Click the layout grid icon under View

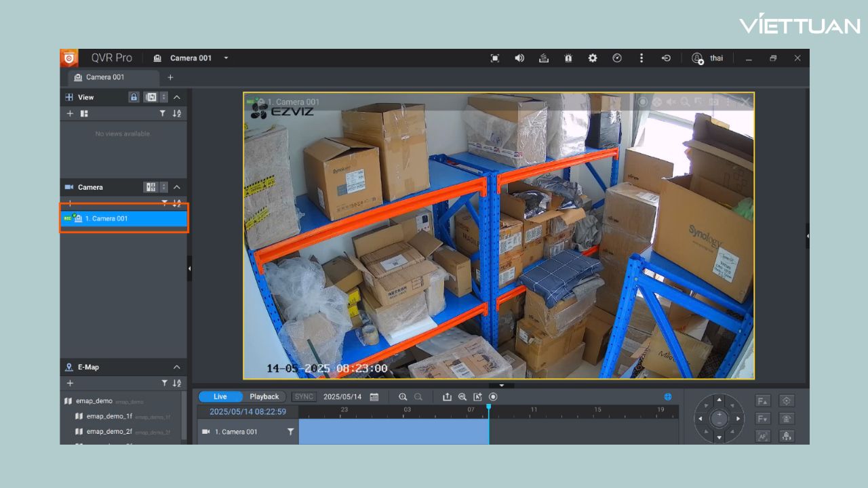coord(84,113)
